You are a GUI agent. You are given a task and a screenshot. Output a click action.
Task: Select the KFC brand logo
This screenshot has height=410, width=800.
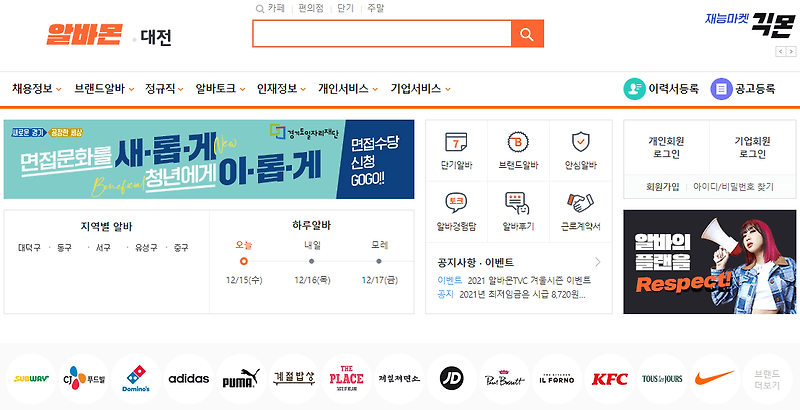click(x=610, y=379)
